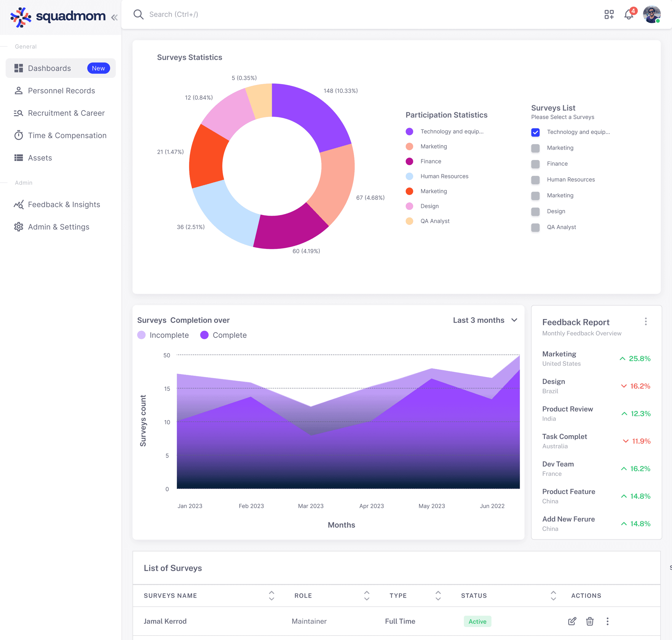Sort table by Status column arrows
Screen dimensions: 672x640
[553, 596]
